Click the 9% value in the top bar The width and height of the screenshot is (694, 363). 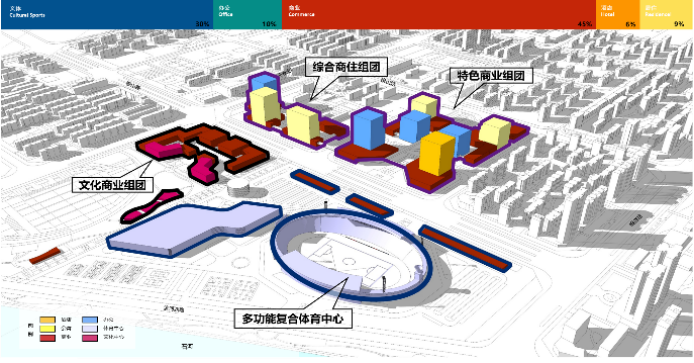pos(679,24)
